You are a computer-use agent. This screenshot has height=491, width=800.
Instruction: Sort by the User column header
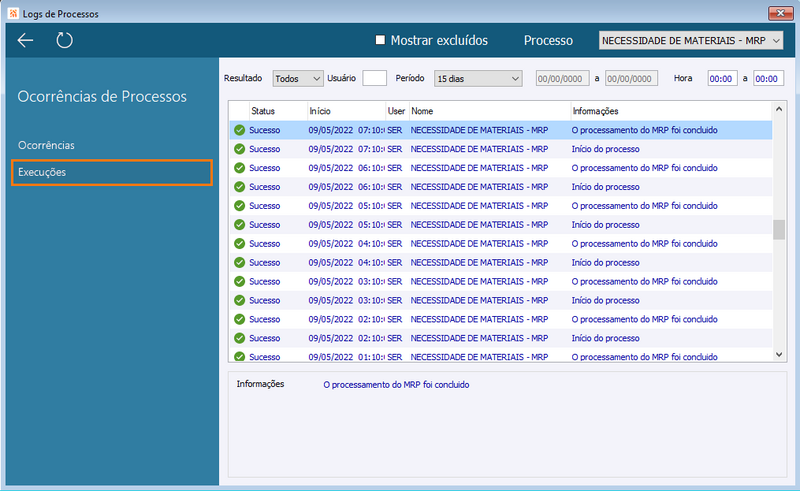(397, 111)
